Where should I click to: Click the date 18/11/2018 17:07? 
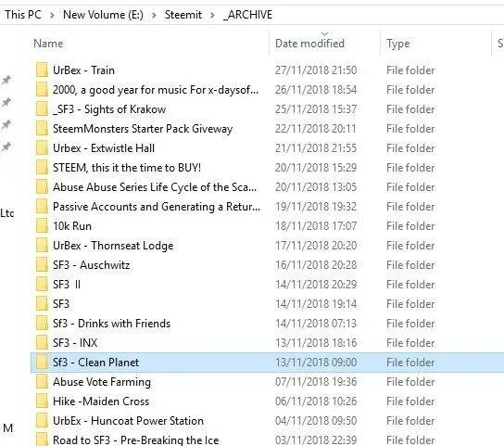[316, 226]
